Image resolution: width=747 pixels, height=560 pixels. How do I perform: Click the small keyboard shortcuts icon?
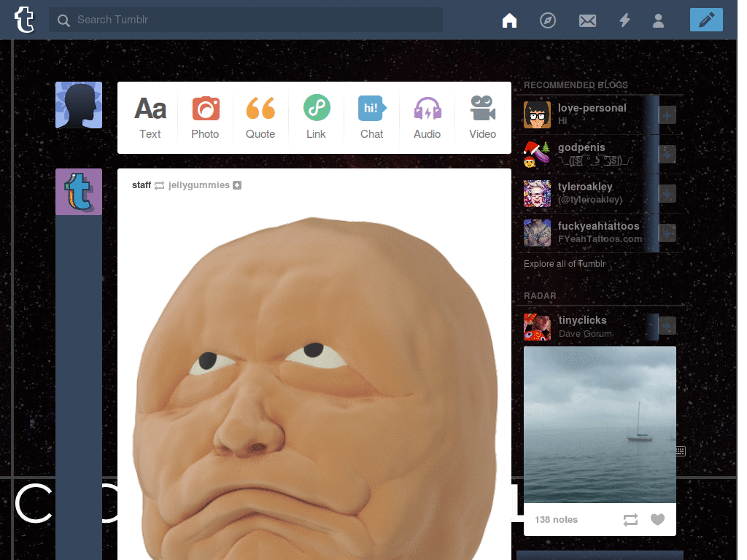[681, 451]
